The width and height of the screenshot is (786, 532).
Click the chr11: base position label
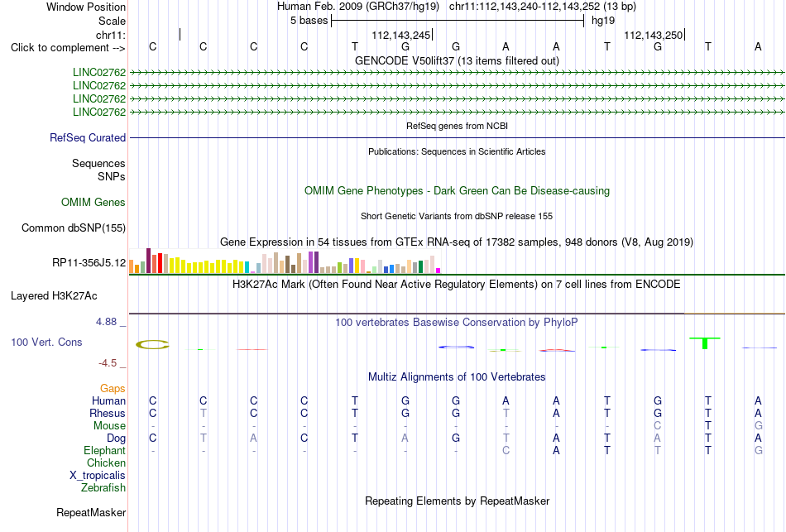(x=111, y=35)
